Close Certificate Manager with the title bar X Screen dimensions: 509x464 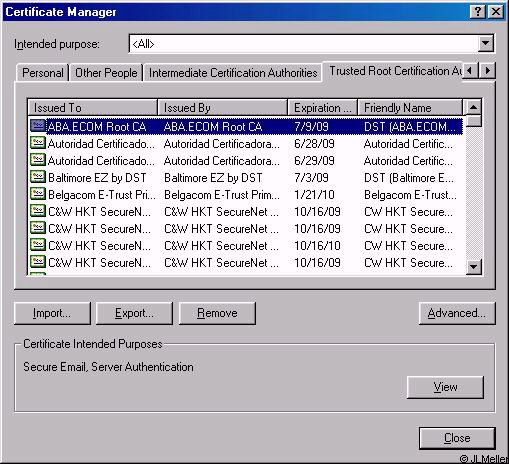click(495, 12)
